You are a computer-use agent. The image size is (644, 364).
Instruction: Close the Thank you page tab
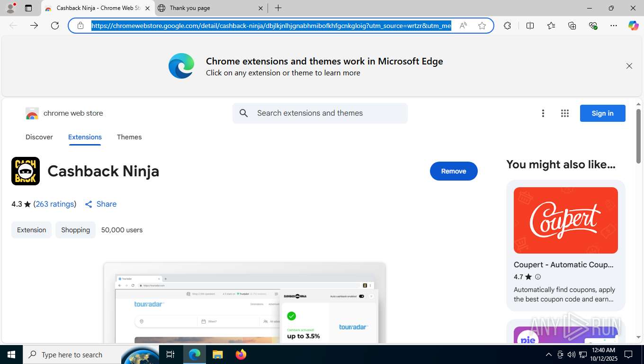pyautogui.click(x=261, y=8)
